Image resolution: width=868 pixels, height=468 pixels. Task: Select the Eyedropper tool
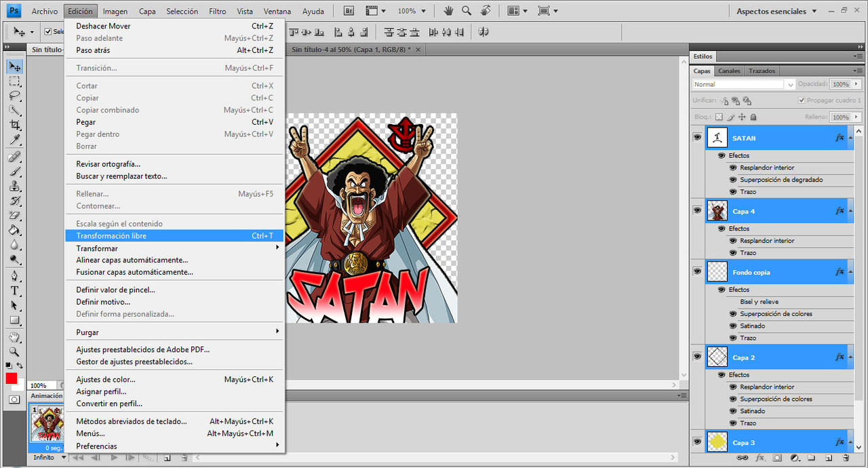click(x=14, y=140)
